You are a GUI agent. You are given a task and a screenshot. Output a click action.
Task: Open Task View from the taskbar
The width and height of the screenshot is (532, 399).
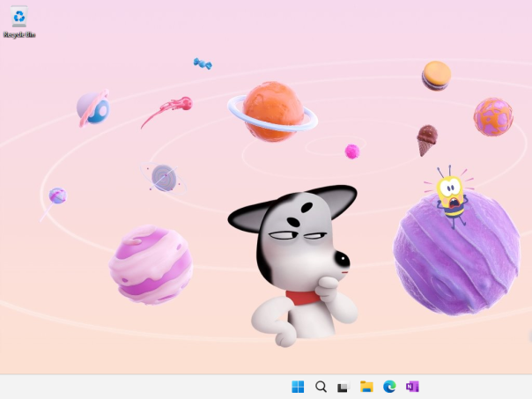(344, 387)
